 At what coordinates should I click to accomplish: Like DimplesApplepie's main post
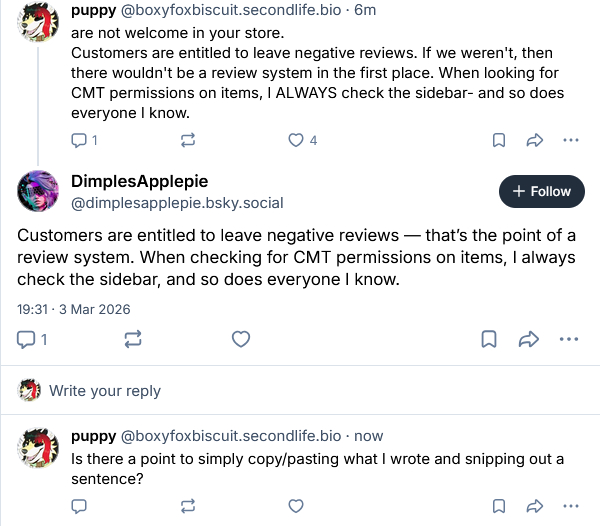click(240, 339)
